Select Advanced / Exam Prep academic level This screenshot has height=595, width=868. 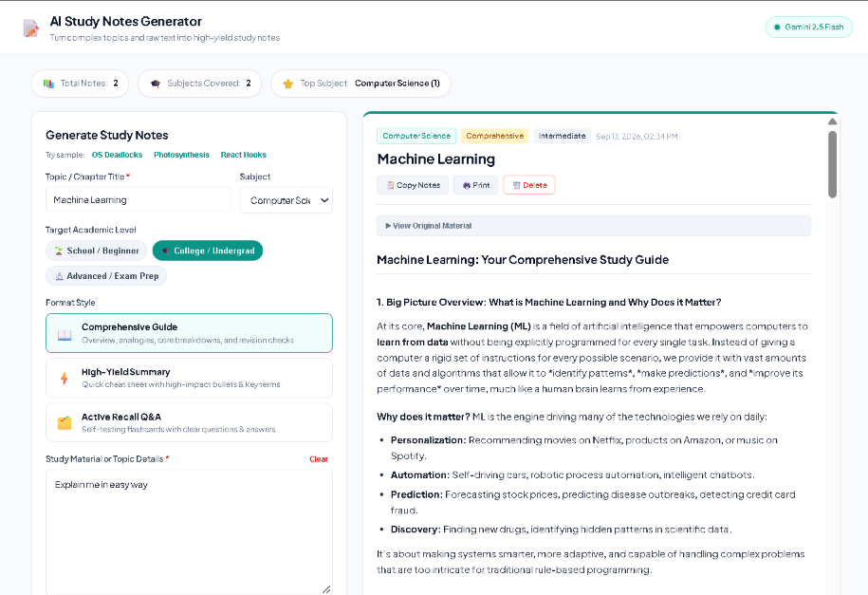106,276
